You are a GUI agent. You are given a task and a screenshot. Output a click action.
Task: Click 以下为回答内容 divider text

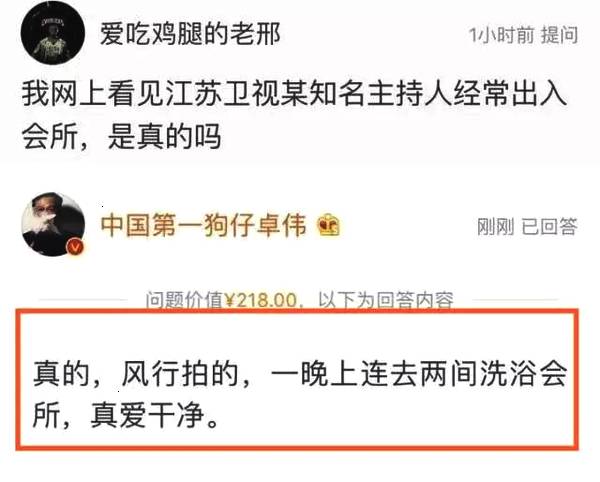pyautogui.click(x=386, y=300)
